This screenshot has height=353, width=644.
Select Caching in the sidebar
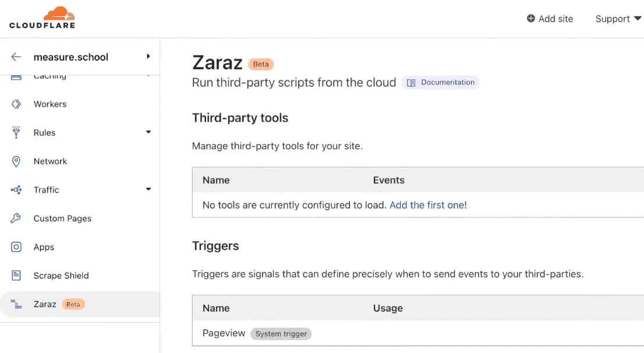[49, 76]
